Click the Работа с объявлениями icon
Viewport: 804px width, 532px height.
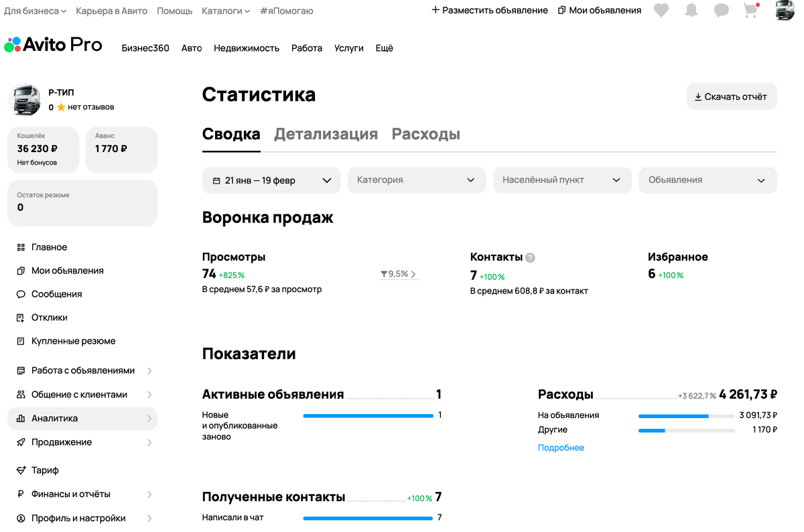21,371
